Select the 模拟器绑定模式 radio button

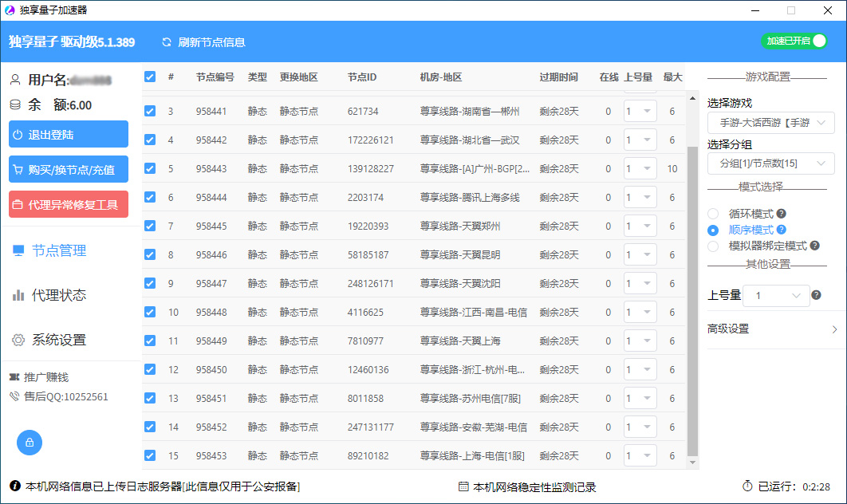(713, 246)
